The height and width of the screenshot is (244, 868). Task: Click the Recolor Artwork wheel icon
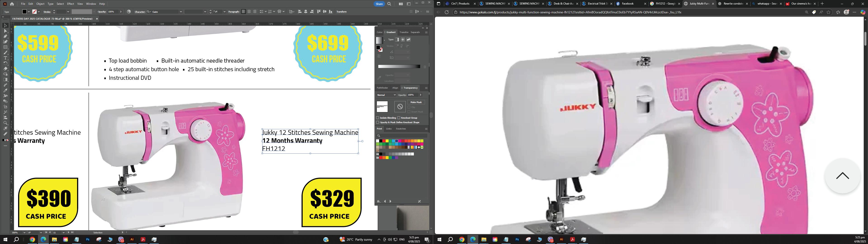coord(129,12)
